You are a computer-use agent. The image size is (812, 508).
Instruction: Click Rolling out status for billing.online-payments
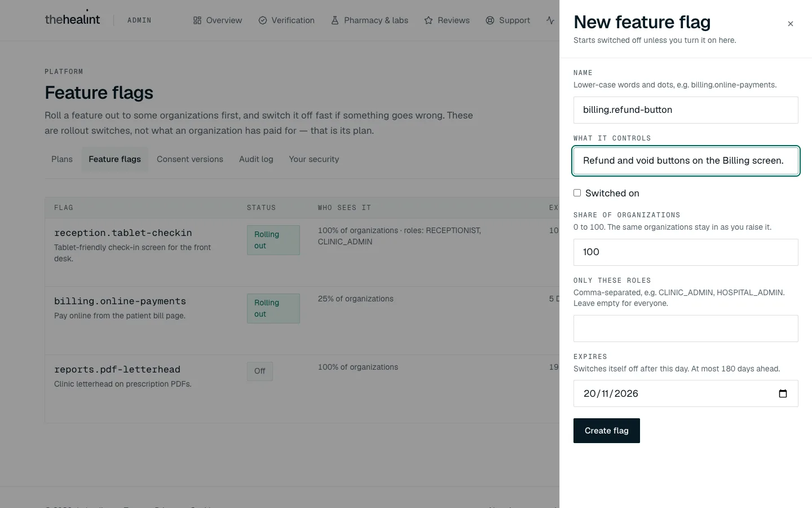tap(273, 308)
